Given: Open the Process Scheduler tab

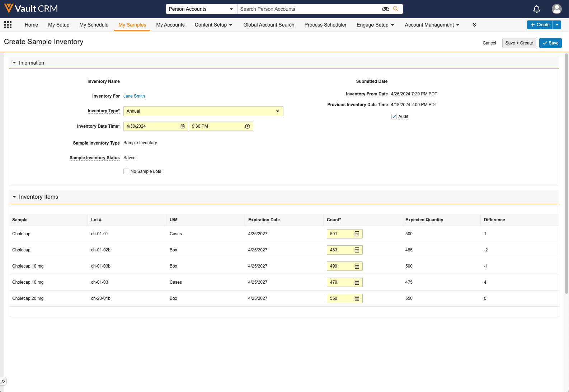Looking at the screenshot, I should [325, 25].
